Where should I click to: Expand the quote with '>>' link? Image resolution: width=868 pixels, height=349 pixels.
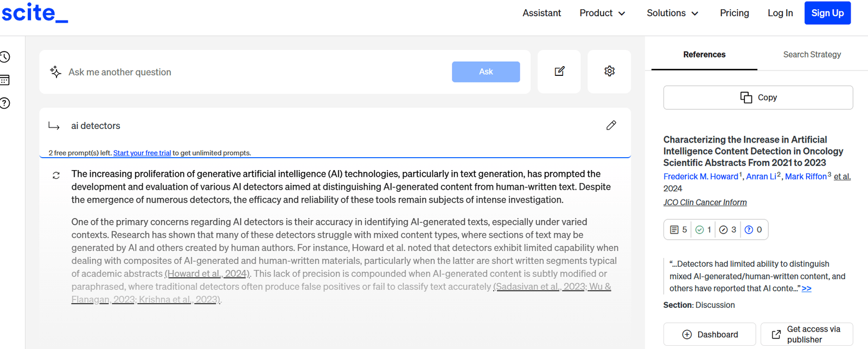pos(806,289)
